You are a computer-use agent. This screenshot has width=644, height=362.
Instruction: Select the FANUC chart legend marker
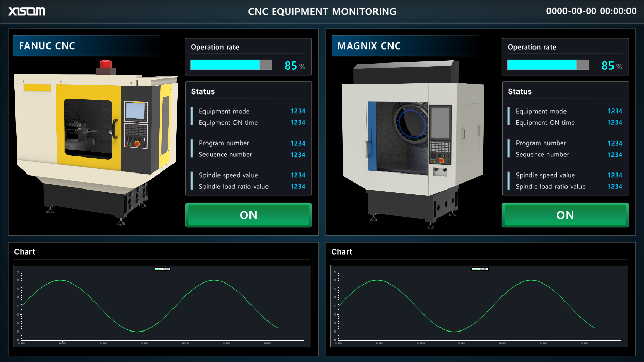163,269
